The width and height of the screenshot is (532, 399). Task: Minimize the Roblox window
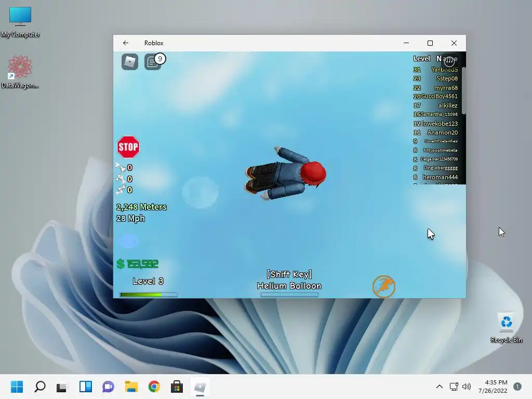(x=406, y=43)
